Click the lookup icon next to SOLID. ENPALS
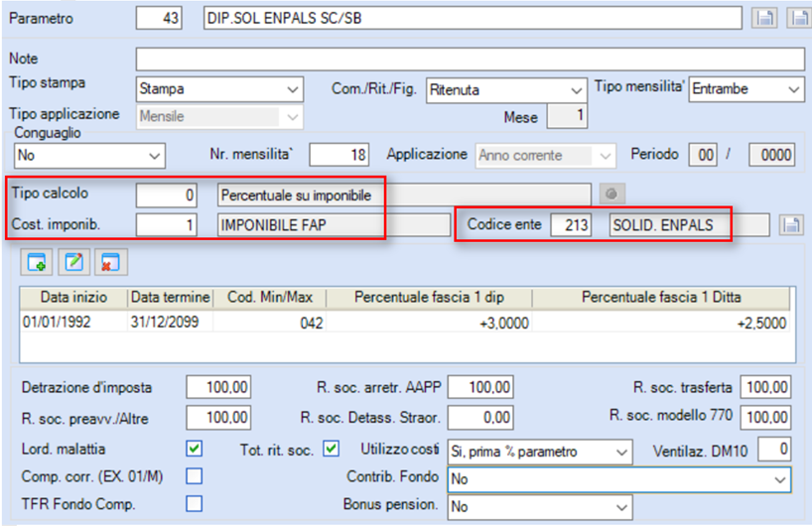This screenshot has height=526, width=812. tap(791, 225)
